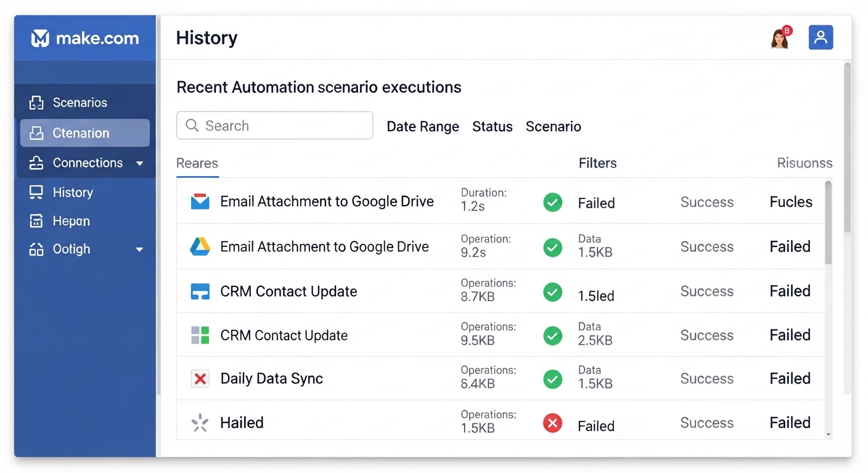
Task: Click the Filters column header
Action: click(x=597, y=163)
